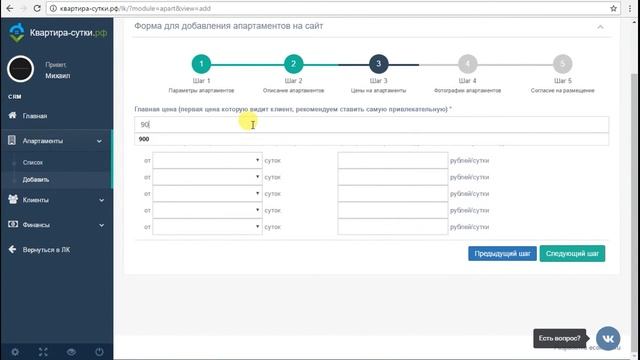Open VK chat bubble icon
Screen dimensions: 640x360
click(x=608, y=338)
